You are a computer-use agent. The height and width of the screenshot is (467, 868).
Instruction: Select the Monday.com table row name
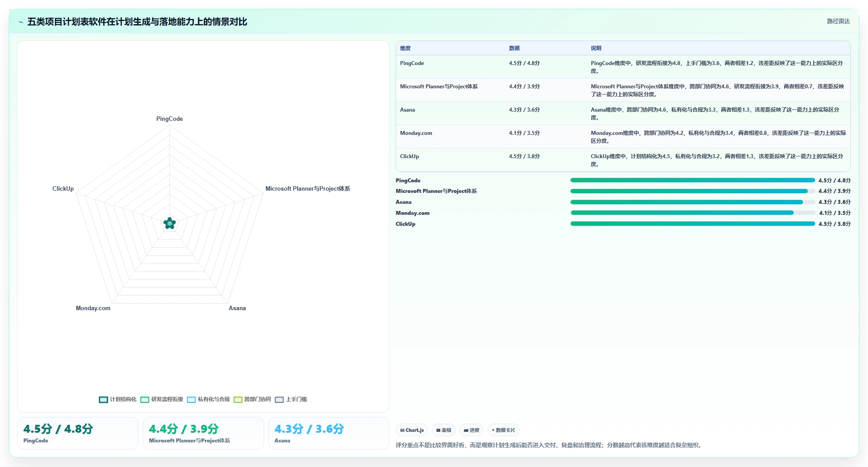pyautogui.click(x=416, y=133)
